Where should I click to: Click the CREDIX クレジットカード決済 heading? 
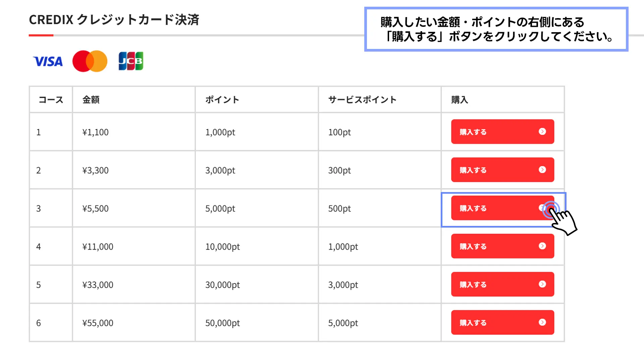[x=114, y=20]
